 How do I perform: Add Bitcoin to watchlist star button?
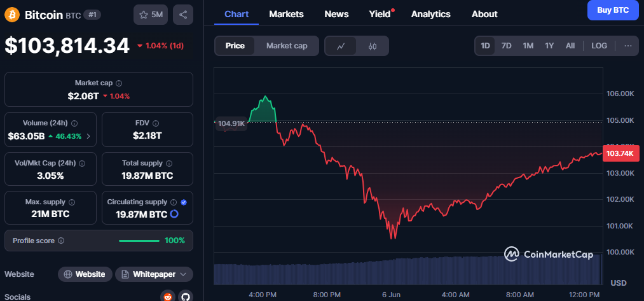pos(151,15)
